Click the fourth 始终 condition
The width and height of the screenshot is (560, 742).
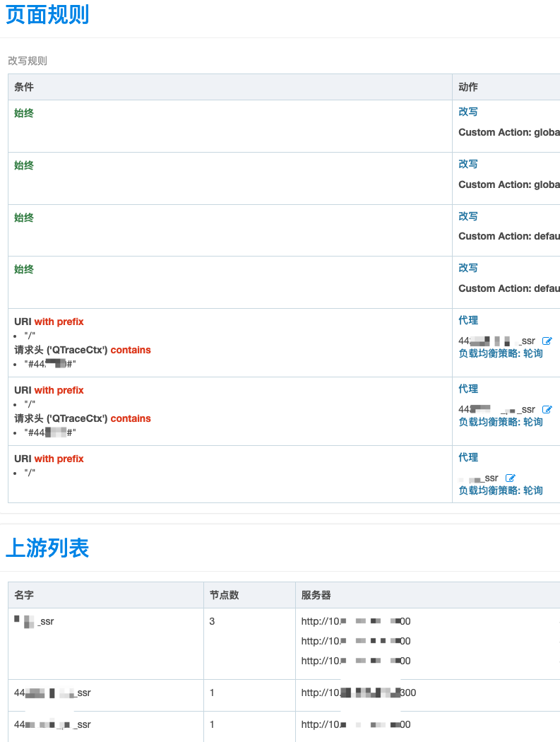[x=24, y=269]
